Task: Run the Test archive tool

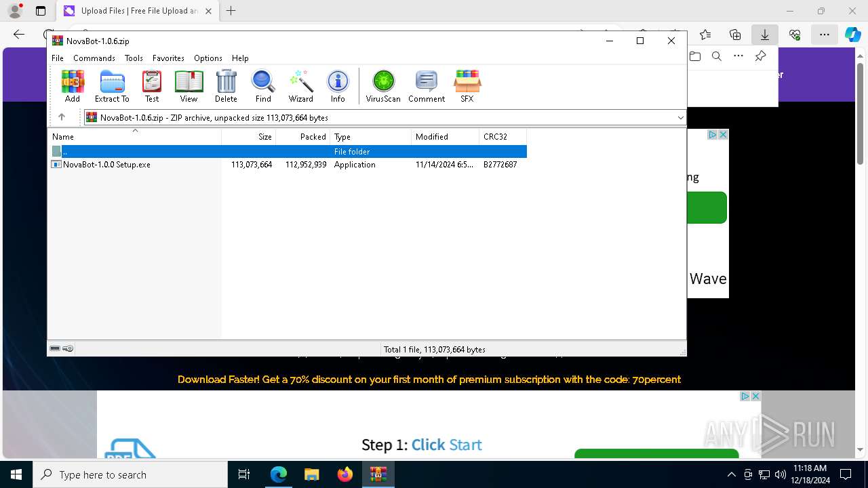Action: [152, 86]
